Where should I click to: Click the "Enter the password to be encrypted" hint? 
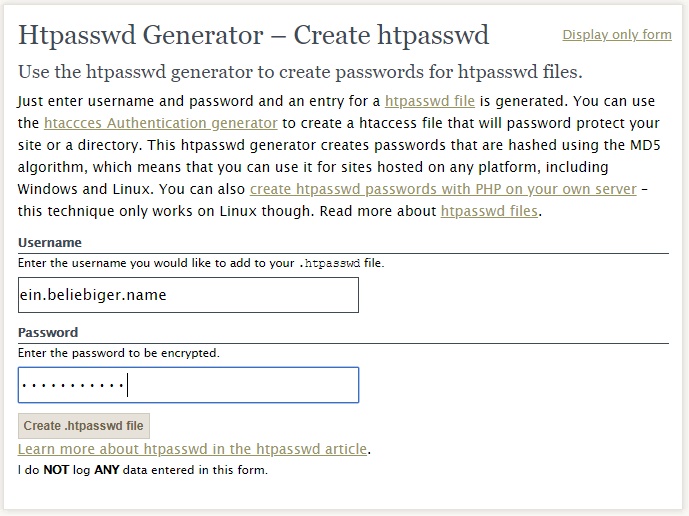click(119, 353)
